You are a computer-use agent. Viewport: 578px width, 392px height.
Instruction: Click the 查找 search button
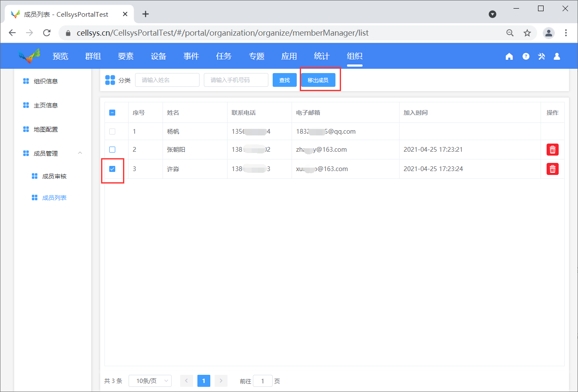[284, 80]
